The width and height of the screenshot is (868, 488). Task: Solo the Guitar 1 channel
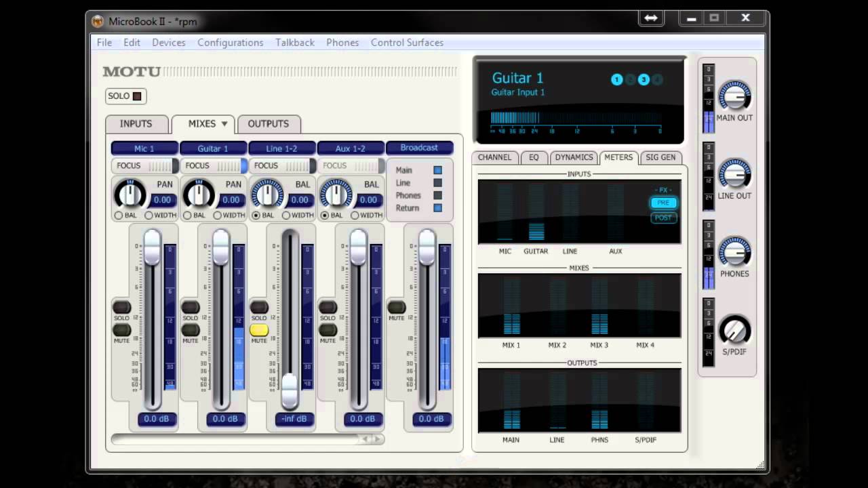coord(191,308)
